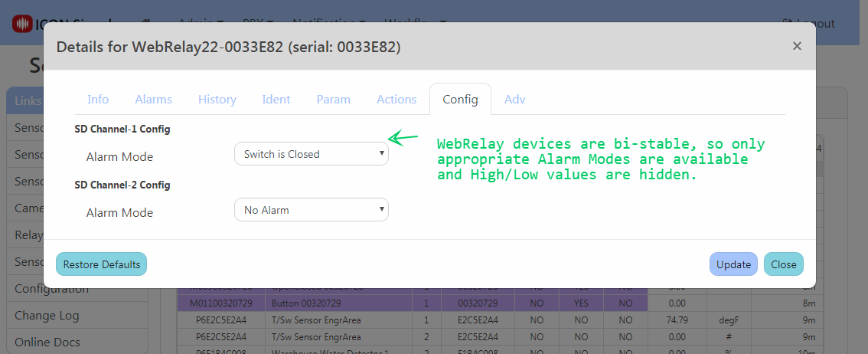This screenshot has height=354, width=868.
Task: Switch to the Alarms tab
Action: click(153, 100)
